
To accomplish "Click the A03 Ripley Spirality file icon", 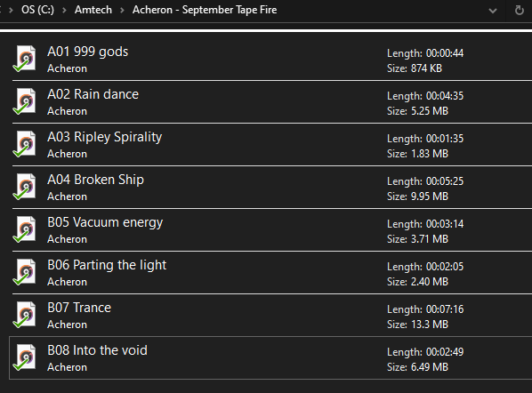I will tap(24, 144).
